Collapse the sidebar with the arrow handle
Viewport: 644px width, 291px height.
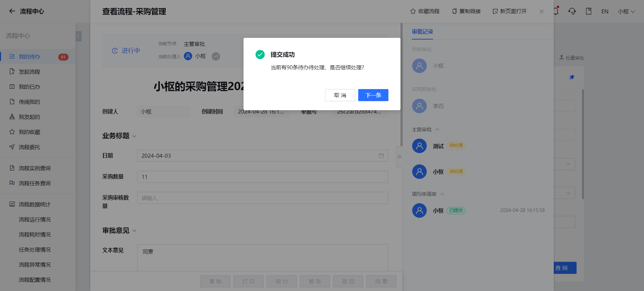pyautogui.click(x=78, y=36)
